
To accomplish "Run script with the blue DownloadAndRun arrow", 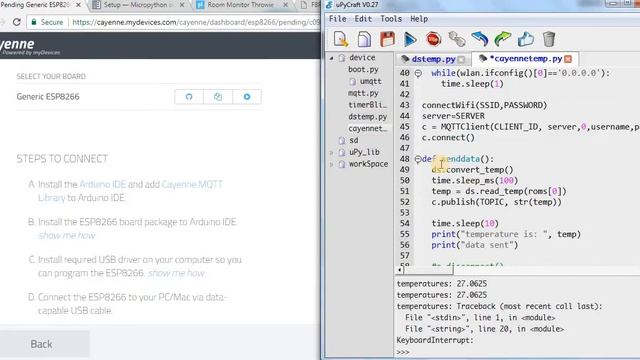I will click(410, 39).
